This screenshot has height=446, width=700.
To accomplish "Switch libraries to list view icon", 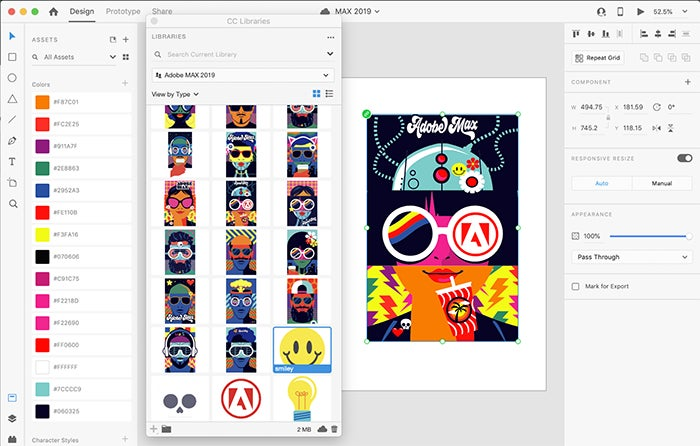I will [x=329, y=94].
